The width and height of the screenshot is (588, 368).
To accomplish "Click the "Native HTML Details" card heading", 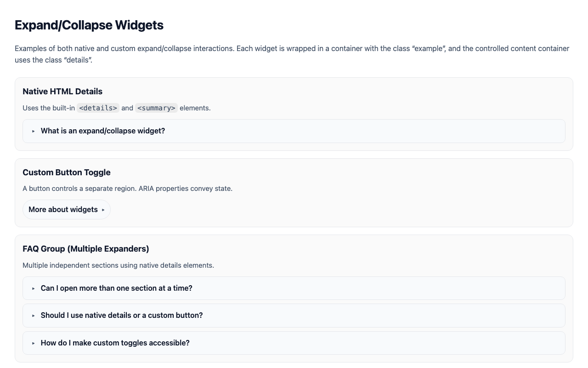I will point(62,92).
